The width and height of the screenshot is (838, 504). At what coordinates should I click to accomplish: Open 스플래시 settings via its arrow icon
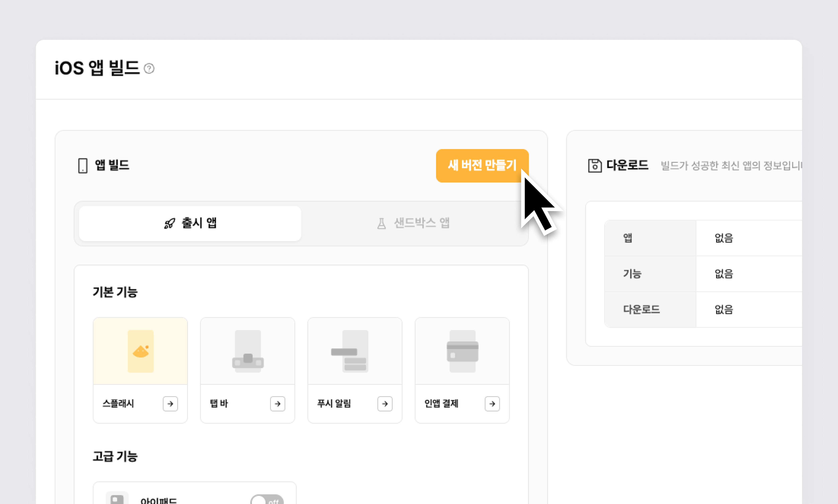coord(170,404)
